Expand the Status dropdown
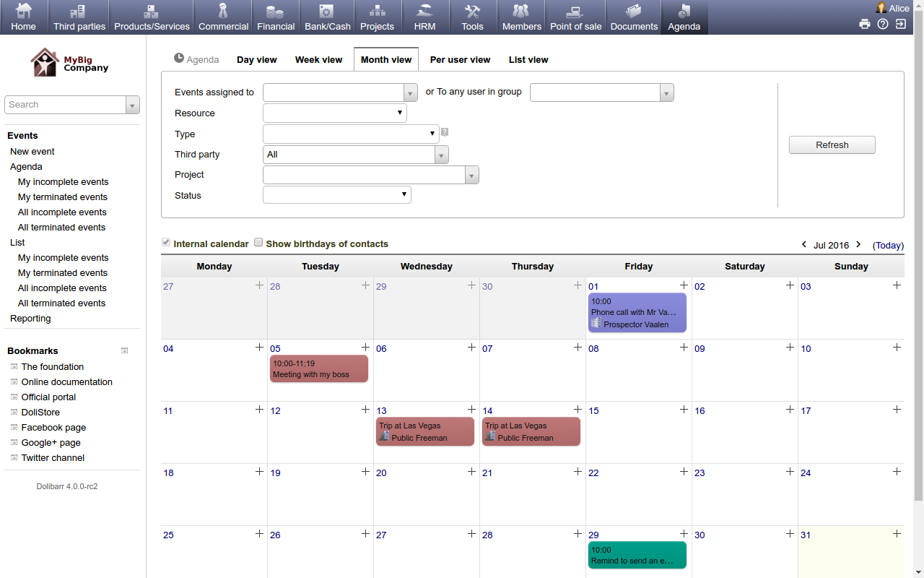The height and width of the screenshot is (578, 924). (x=336, y=195)
